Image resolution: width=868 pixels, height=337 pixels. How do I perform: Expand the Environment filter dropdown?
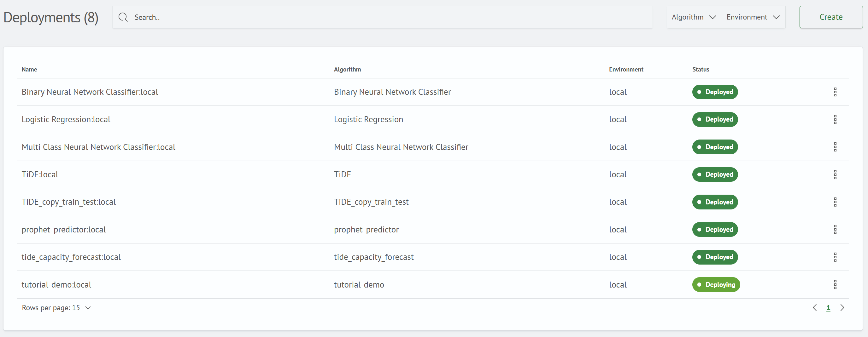(753, 17)
